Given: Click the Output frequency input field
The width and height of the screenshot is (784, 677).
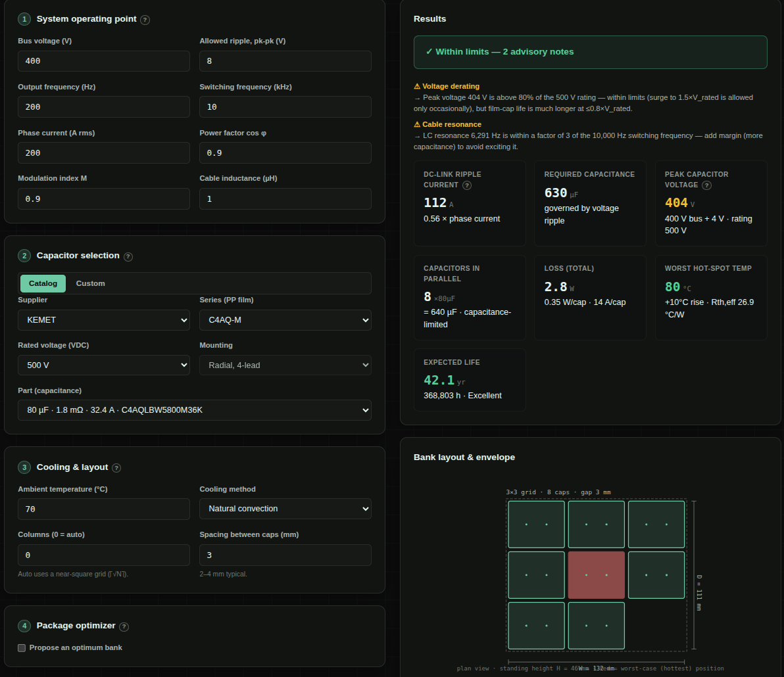Looking at the screenshot, I should (x=104, y=107).
